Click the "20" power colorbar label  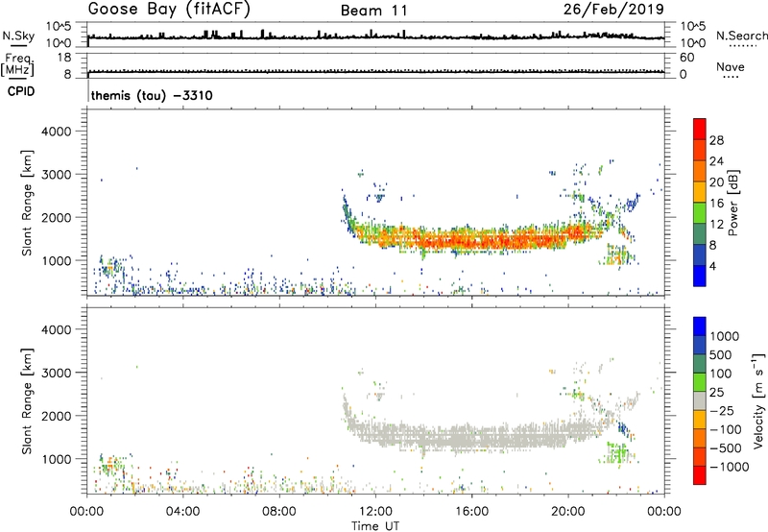(x=716, y=182)
